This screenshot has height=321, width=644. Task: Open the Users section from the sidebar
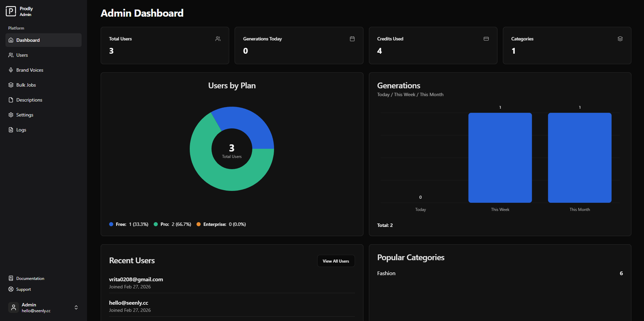[22, 55]
